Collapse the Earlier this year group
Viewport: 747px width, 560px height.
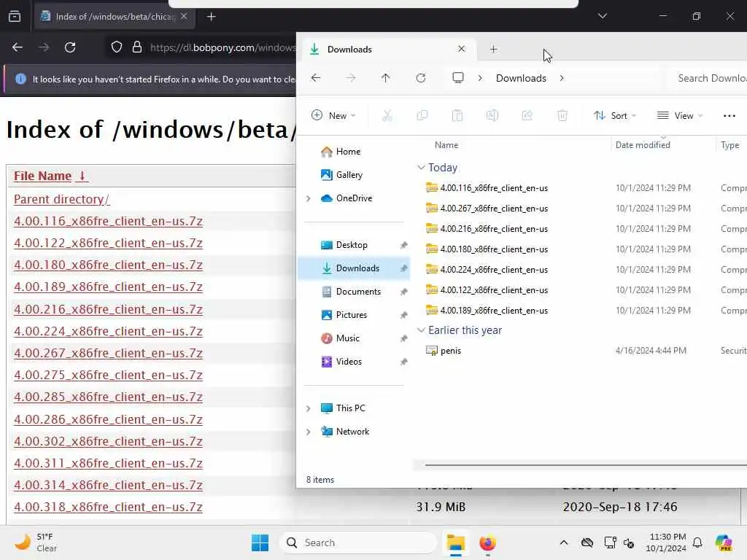(x=421, y=330)
